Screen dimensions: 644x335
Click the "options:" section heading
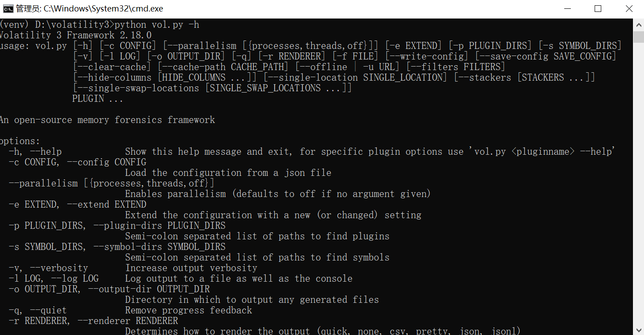(x=20, y=141)
